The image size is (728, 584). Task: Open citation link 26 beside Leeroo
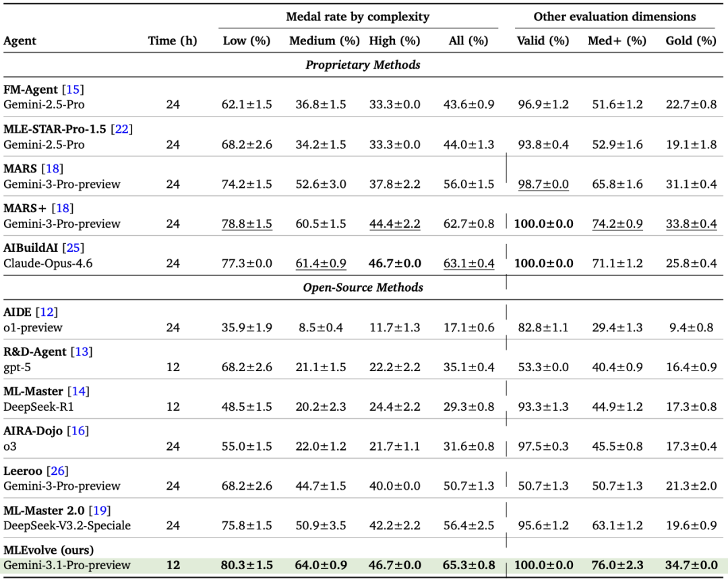click(x=57, y=471)
